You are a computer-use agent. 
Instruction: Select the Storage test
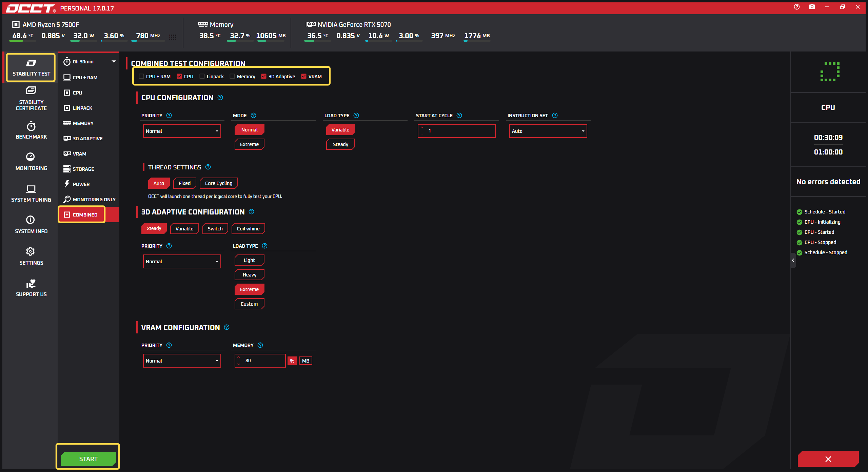click(88, 169)
